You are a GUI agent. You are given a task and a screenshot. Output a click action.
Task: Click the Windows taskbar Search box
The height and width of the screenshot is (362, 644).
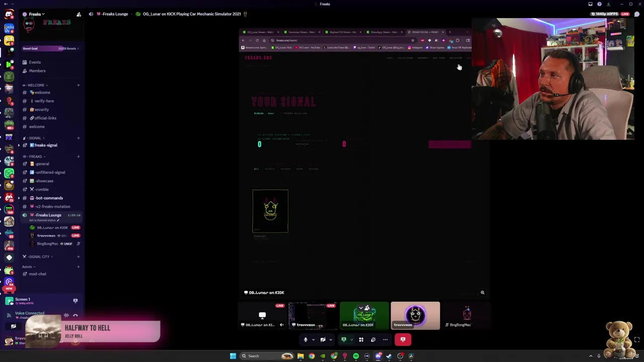coord(267,356)
